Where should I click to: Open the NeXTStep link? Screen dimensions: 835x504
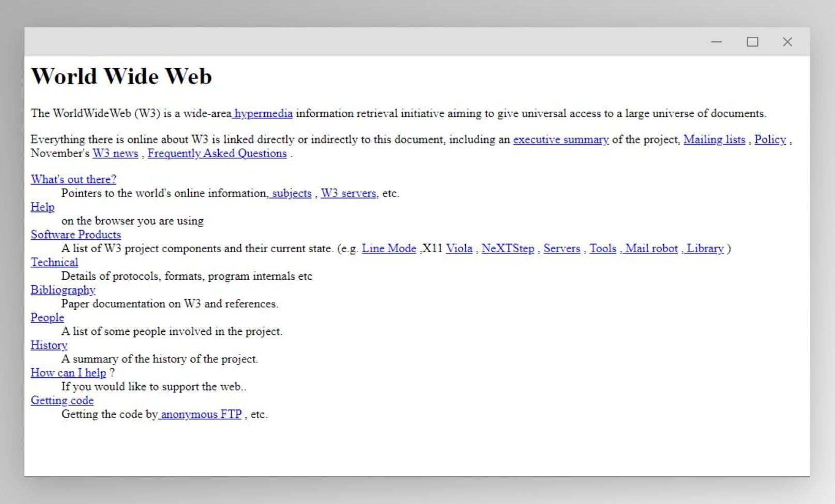click(x=508, y=249)
